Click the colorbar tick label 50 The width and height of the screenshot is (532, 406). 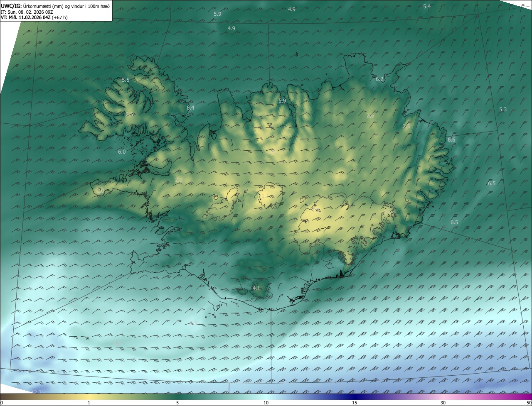point(529,403)
